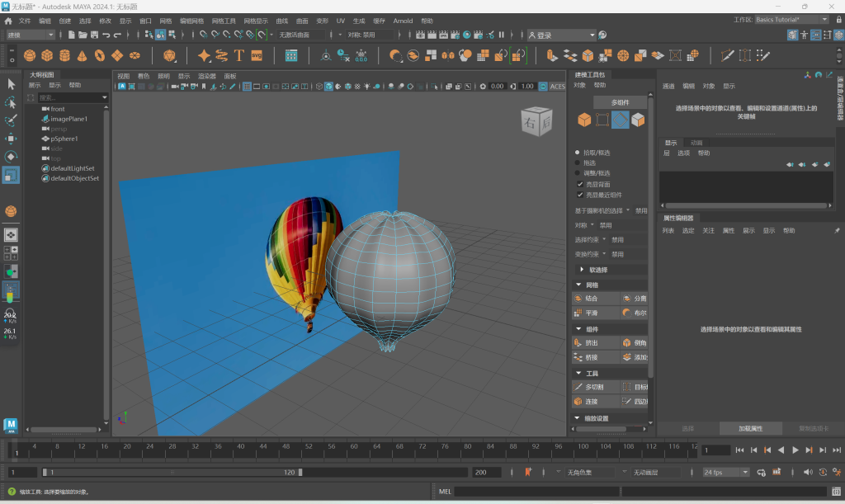Switch to the 动画 layer tab

696,143
